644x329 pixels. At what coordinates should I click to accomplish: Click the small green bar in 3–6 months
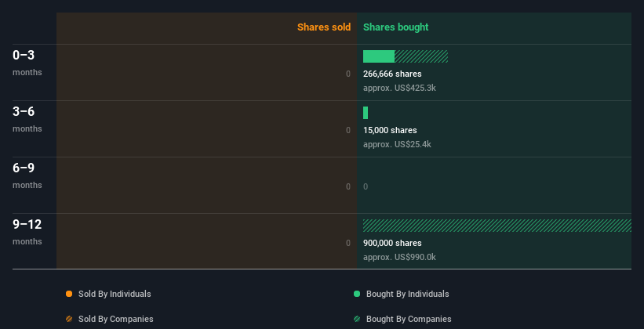(366, 113)
